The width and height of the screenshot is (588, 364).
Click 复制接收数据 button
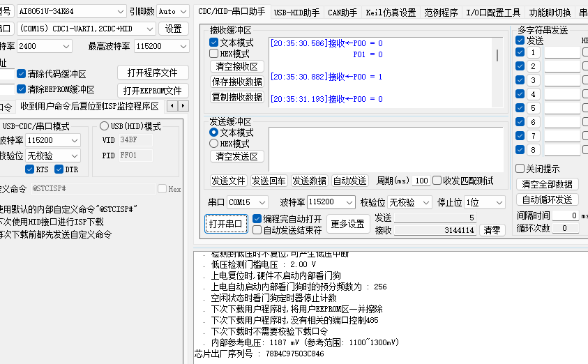tap(237, 97)
